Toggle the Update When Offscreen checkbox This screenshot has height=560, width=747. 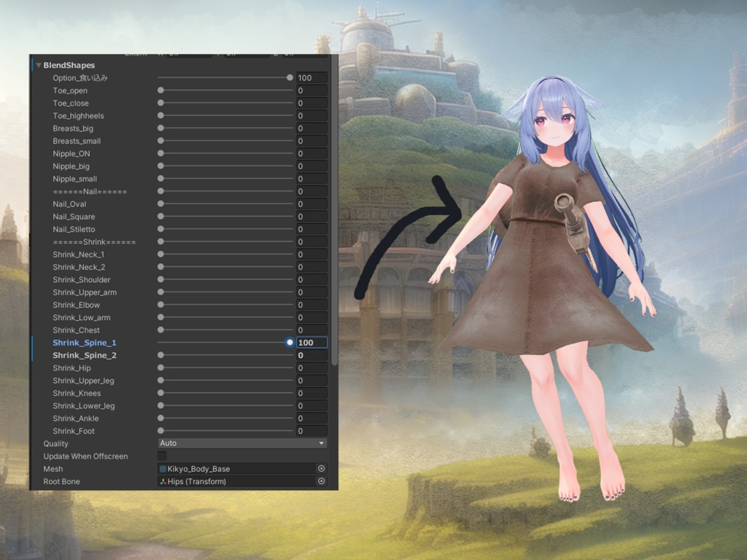[162, 456]
